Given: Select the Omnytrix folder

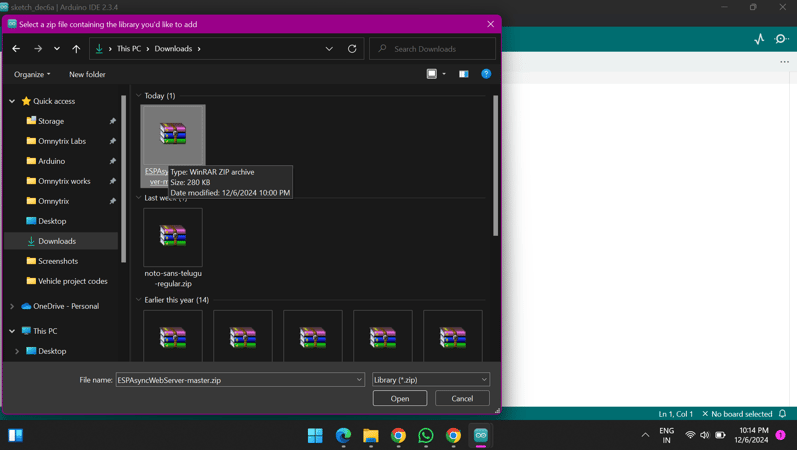Looking at the screenshot, I should pos(53,201).
